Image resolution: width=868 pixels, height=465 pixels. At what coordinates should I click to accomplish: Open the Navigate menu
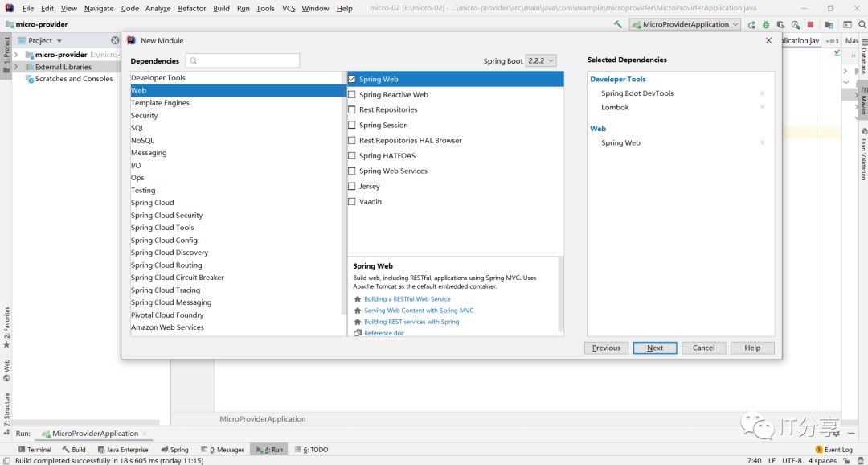click(x=99, y=8)
